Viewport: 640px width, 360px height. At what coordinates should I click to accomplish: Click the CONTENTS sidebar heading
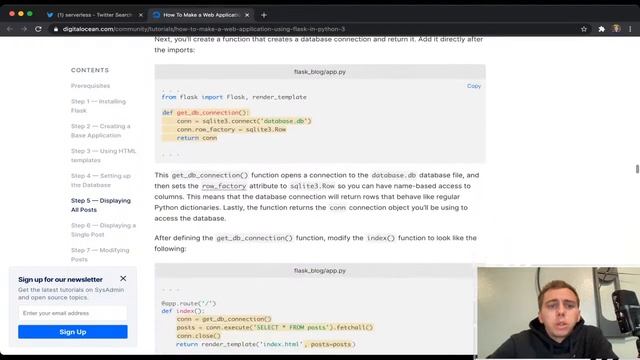[90, 70]
